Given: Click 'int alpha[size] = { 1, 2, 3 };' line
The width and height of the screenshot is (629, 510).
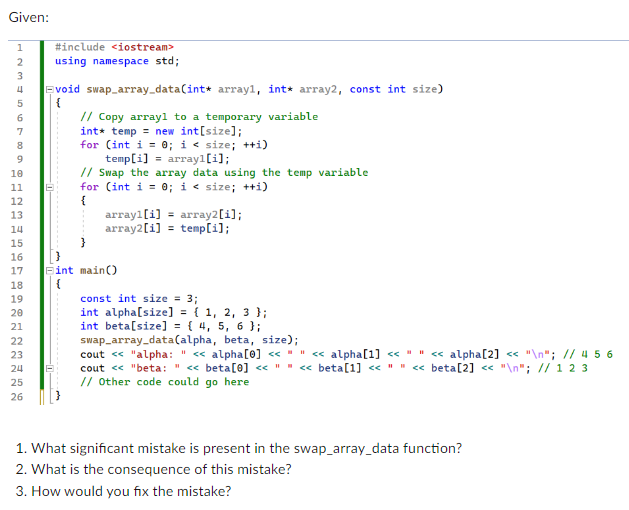Looking at the screenshot, I should tap(173, 312).
